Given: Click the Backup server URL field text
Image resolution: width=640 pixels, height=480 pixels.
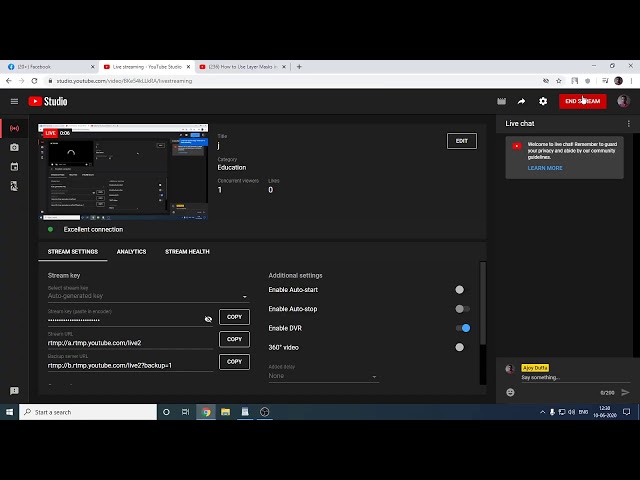Looking at the screenshot, I should point(110,365).
